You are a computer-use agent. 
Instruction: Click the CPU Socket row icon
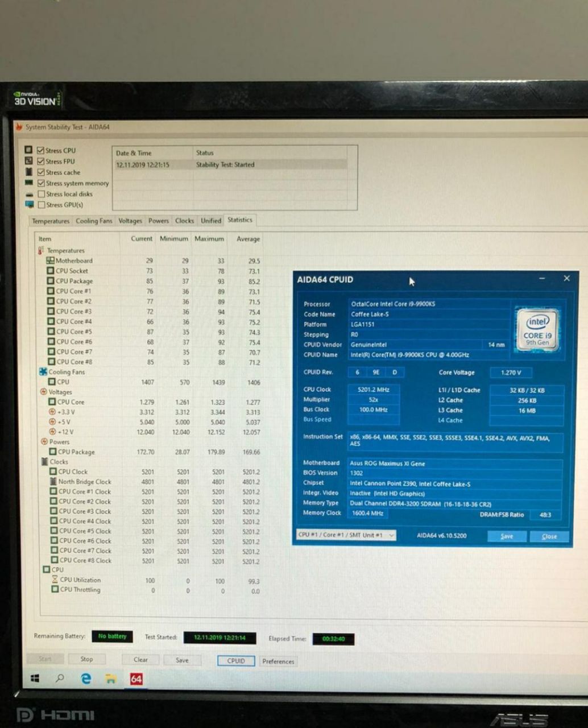[51, 271]
